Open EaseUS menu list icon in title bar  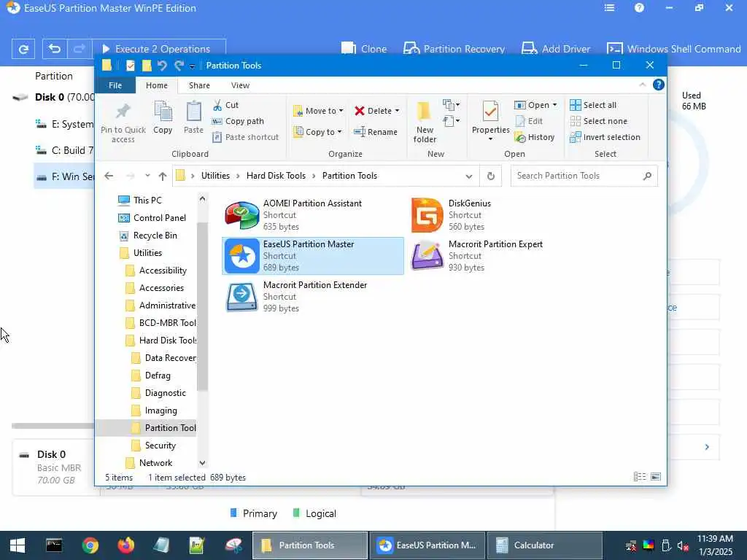(609, 7)
